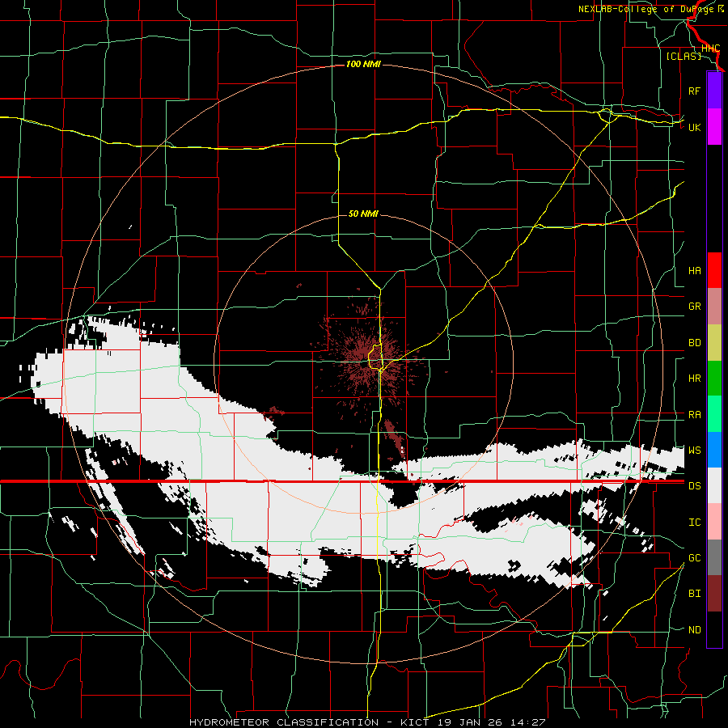
Task: Click the ND legend label
Action: click(695, 630)
